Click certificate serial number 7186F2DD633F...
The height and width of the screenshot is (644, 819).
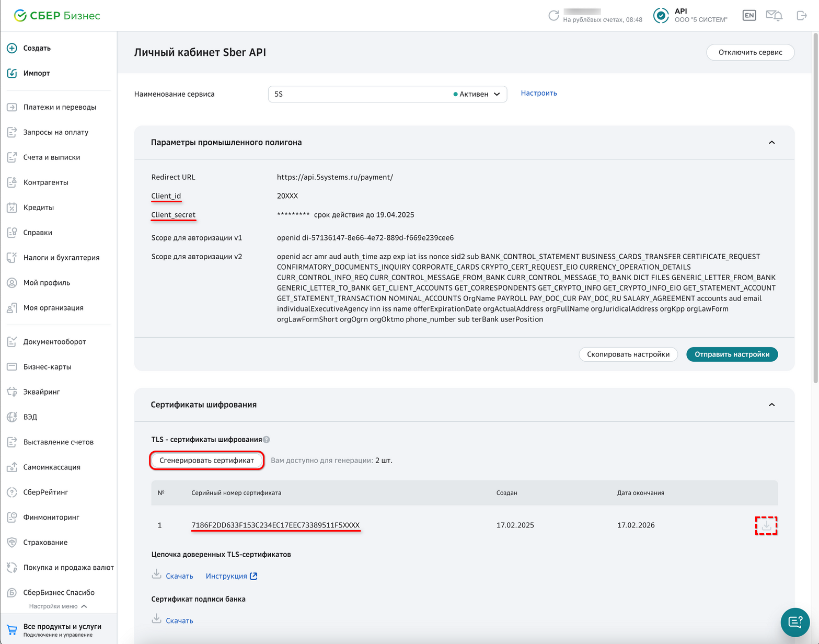coord(275,525)
